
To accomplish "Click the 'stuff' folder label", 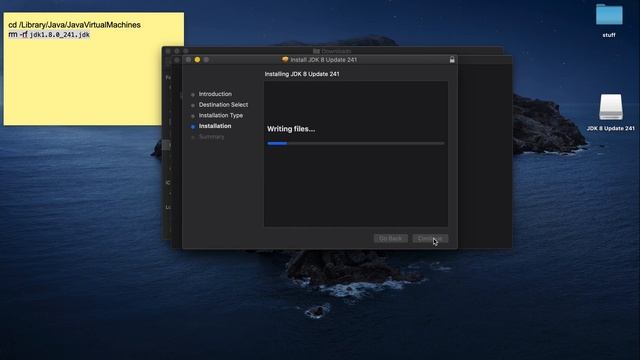I will pyautogui.click(x=609, y=35).
